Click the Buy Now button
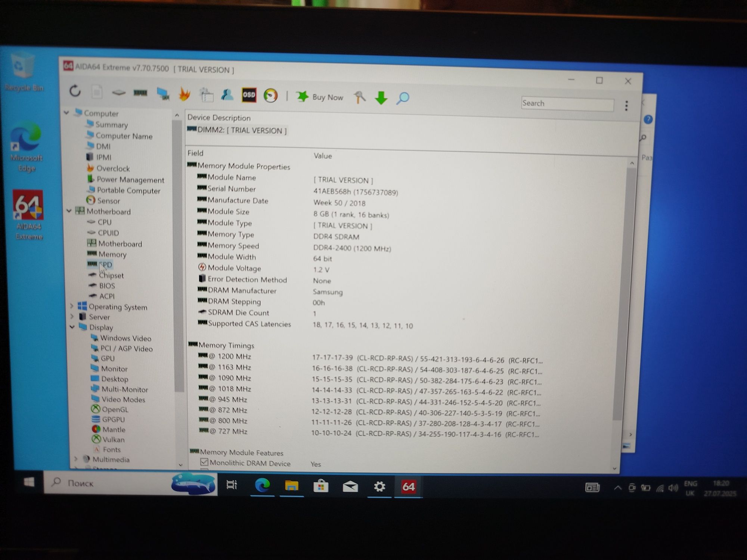 (x=320, y=97)
